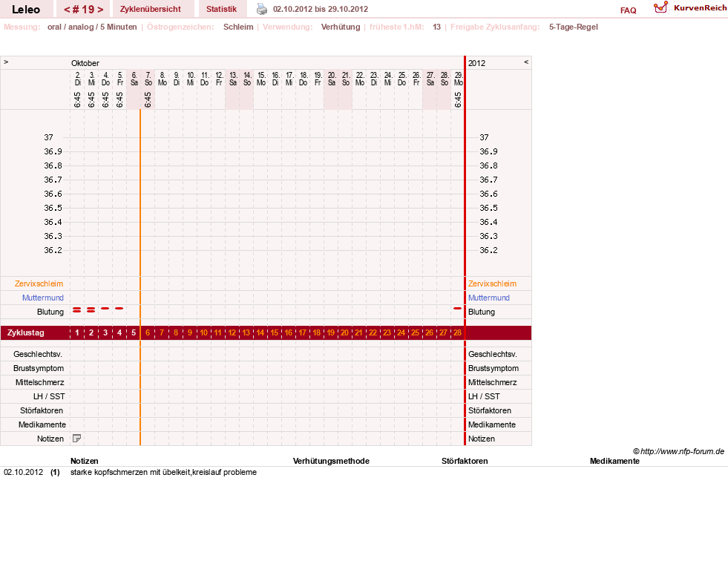This screenshot has width=728, height=564.
Task: Click the printer icon beside the date range
Action: (262, 9)
